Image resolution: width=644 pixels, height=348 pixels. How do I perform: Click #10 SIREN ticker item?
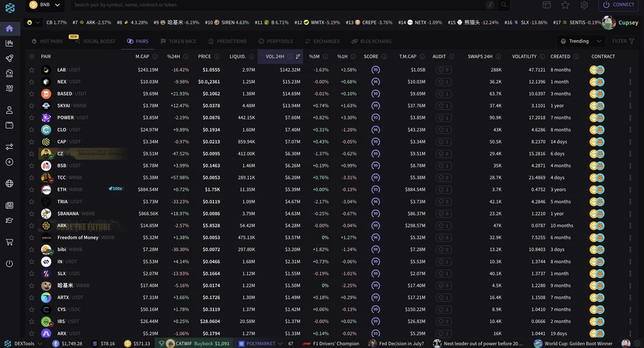(x=227, y=23)
